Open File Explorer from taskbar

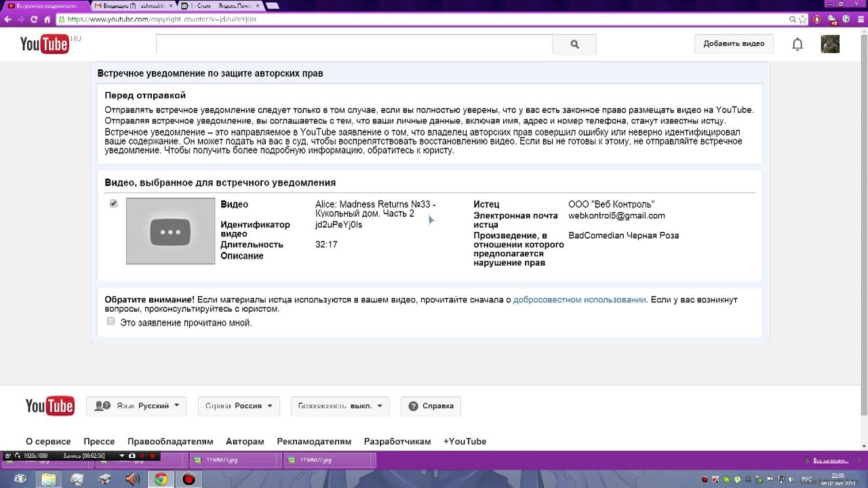pos(49,479)
